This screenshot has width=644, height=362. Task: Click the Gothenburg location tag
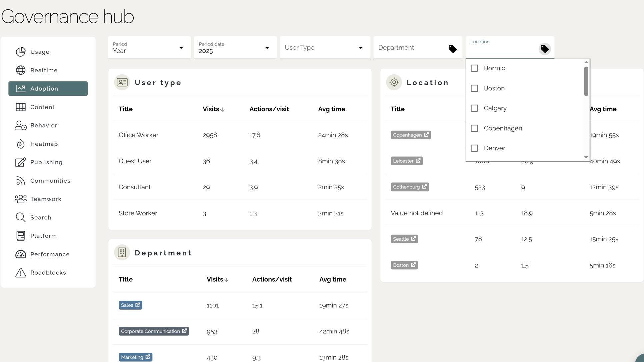[x=410, y=187]
